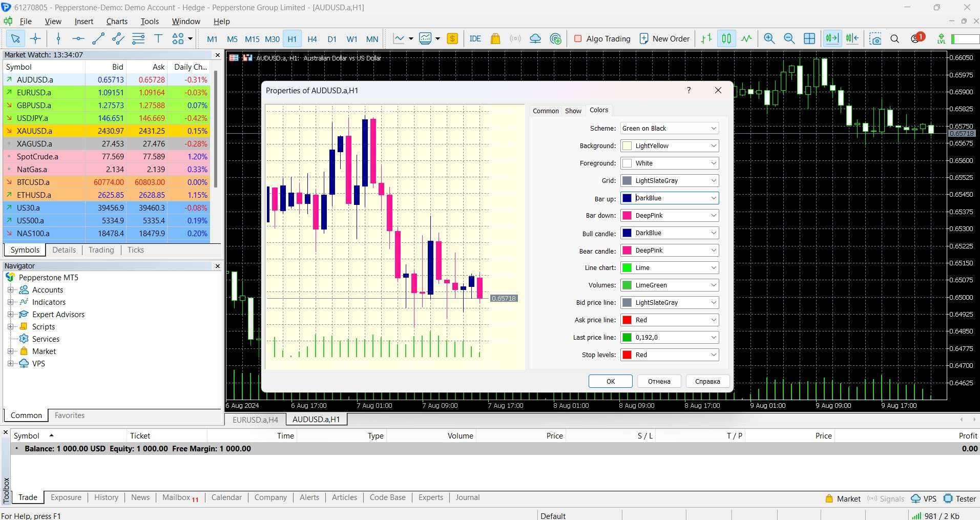Viewport: 980px width, 520px height.
Task: Open the Market shopping bag icon
Action: coord(495,38)
